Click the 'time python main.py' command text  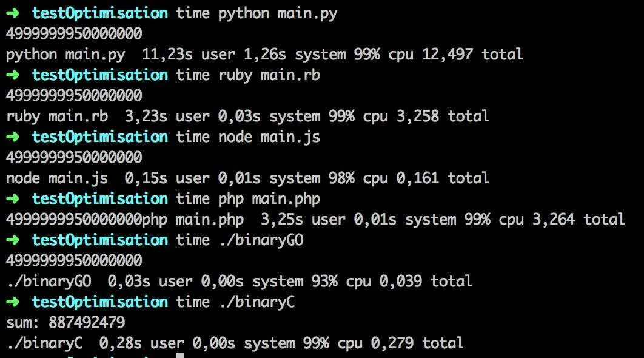257,13
